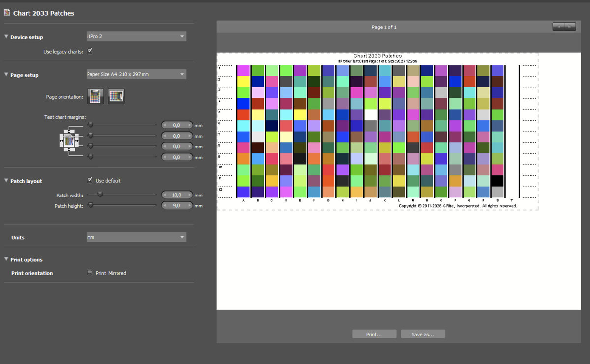The height and width of the screenshot is (364, 590).
Task: Click the test chart preview thumbnail
Action: pyautogui.click(x=378, y=132)
